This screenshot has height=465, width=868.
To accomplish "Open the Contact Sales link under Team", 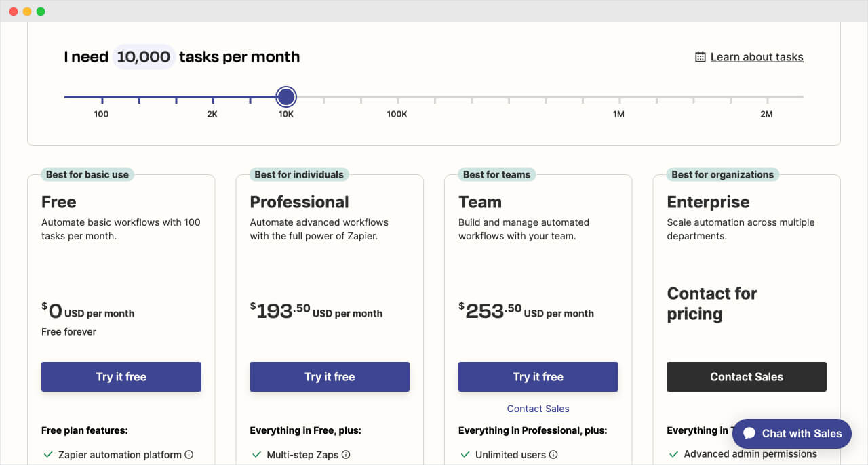I will click(x=538, y=409).
